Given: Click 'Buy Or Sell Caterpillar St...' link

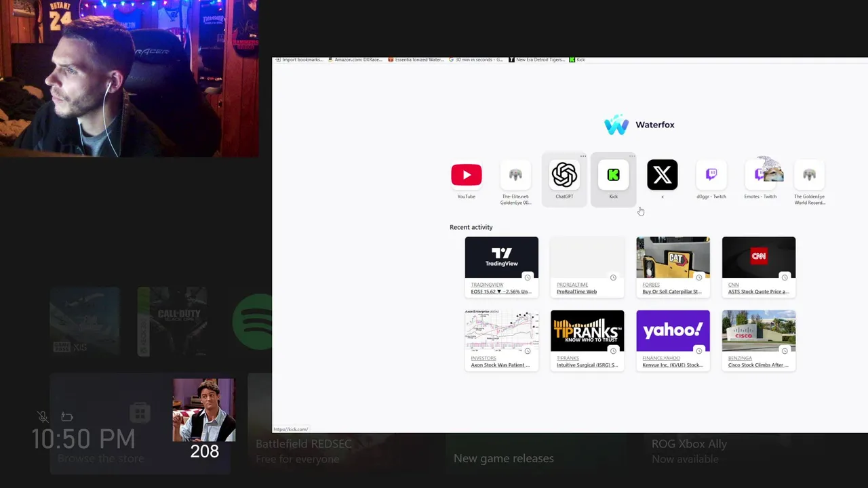Looking at the screenshot, I should pos(672,291).
